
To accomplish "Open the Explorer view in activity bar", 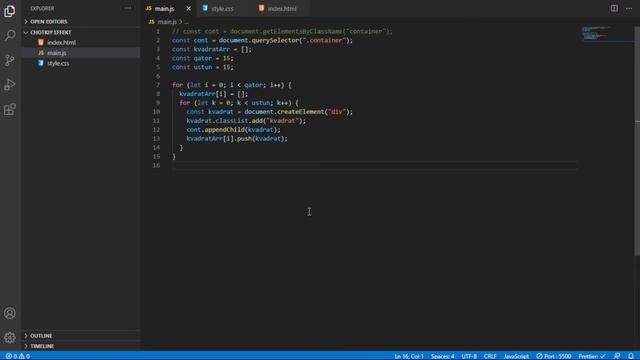I will click(x=10, y=11).
